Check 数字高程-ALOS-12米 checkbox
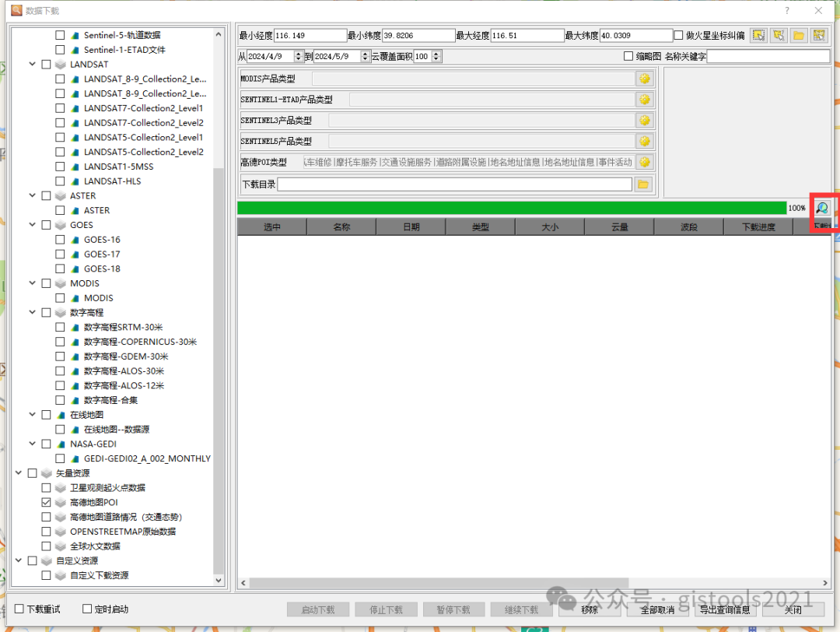The height and width of the screenshot is (632, 840). pyautogui.click(x=60, y=386)
